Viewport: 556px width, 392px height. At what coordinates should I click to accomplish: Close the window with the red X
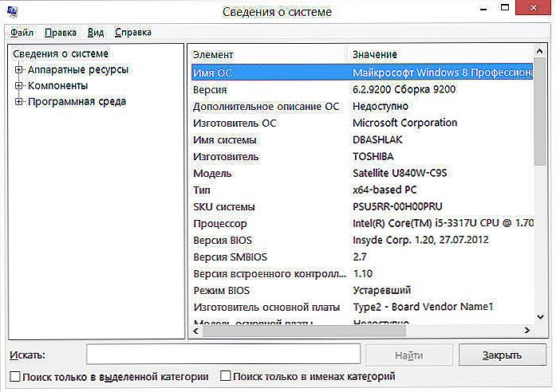click(x=533, y=8)
